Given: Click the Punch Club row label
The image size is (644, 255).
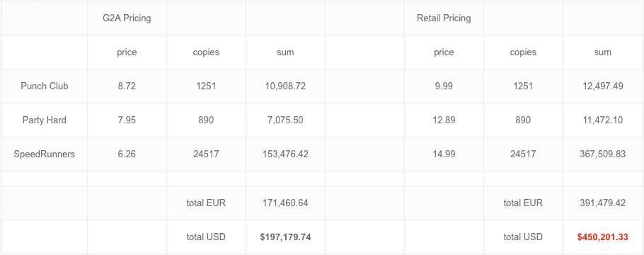Looking at the screenshot, I should [45, 86].
